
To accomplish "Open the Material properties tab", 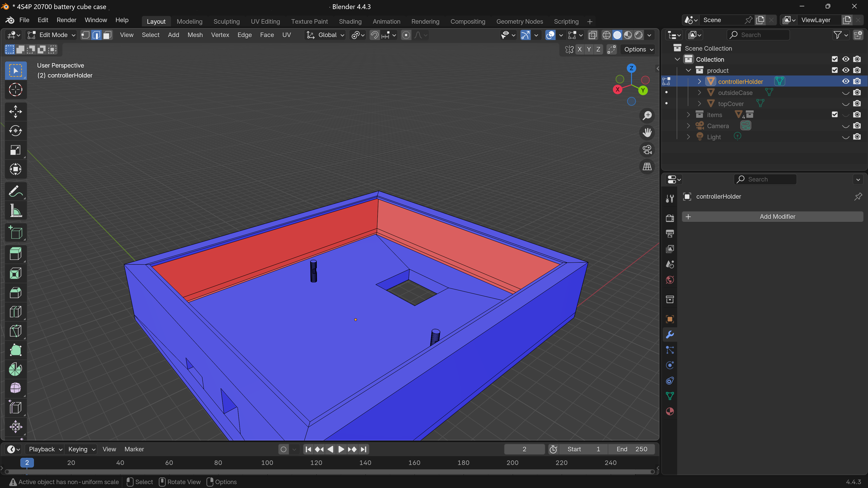I will pos(670,412).
